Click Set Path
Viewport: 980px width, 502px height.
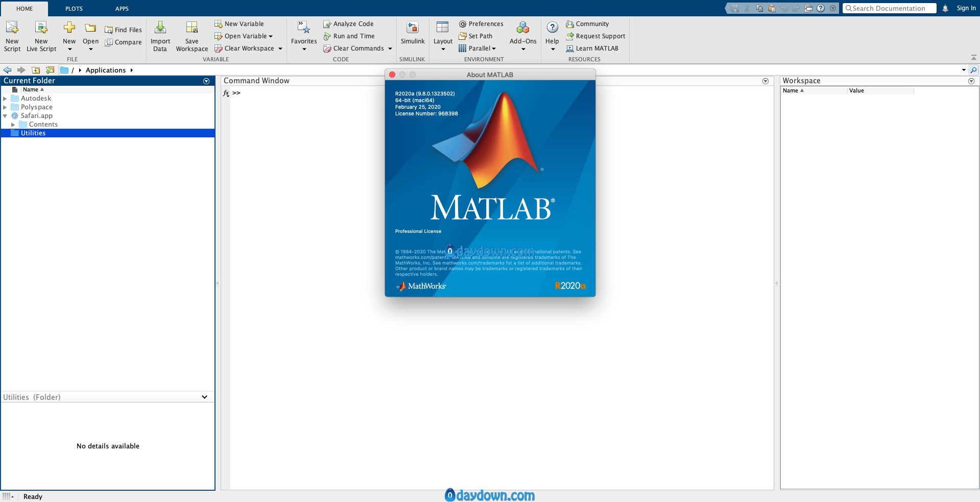click(475, 36)
